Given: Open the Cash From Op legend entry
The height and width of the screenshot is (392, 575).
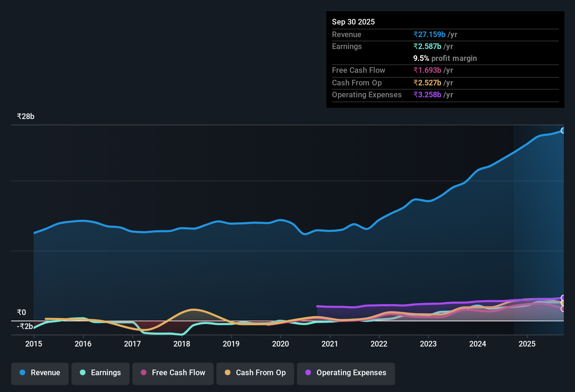Looking at the screenshot, I should click(255, 373).
